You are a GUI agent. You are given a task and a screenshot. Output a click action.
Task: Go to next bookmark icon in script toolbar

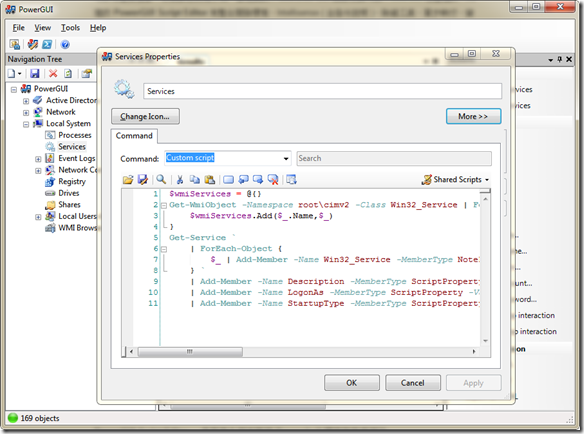point(258,180)
